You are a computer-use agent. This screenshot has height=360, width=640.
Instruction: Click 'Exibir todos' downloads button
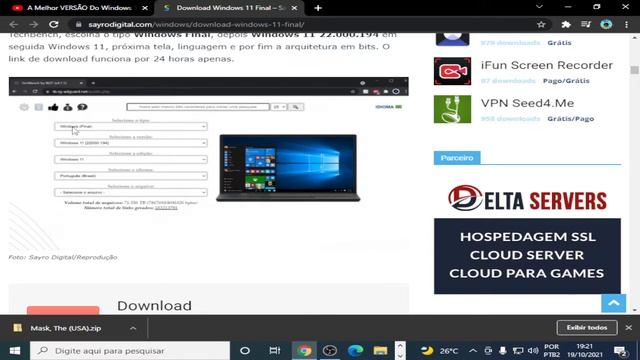[587, 328]
